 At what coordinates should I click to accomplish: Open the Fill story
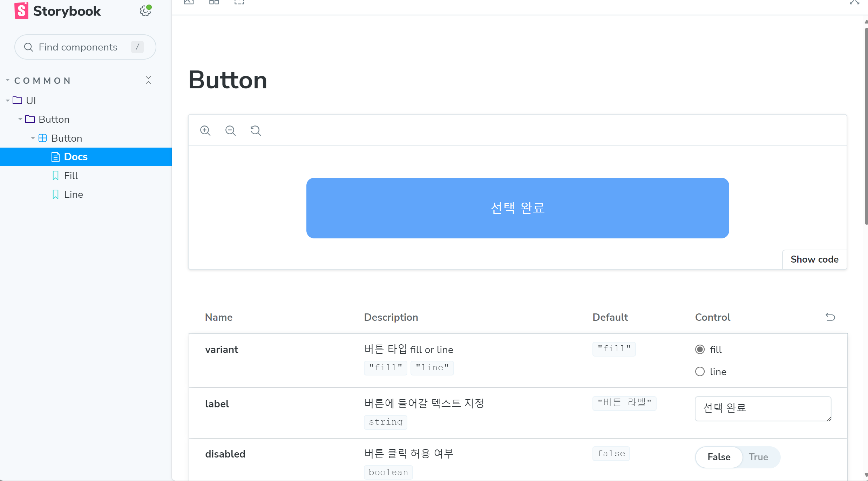(x=71, y=176)
